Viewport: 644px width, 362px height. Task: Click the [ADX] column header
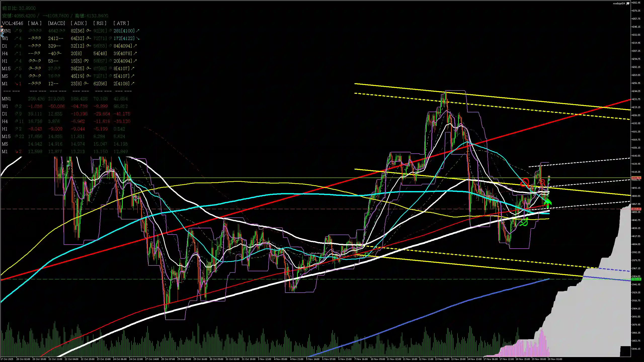point(79,23)
